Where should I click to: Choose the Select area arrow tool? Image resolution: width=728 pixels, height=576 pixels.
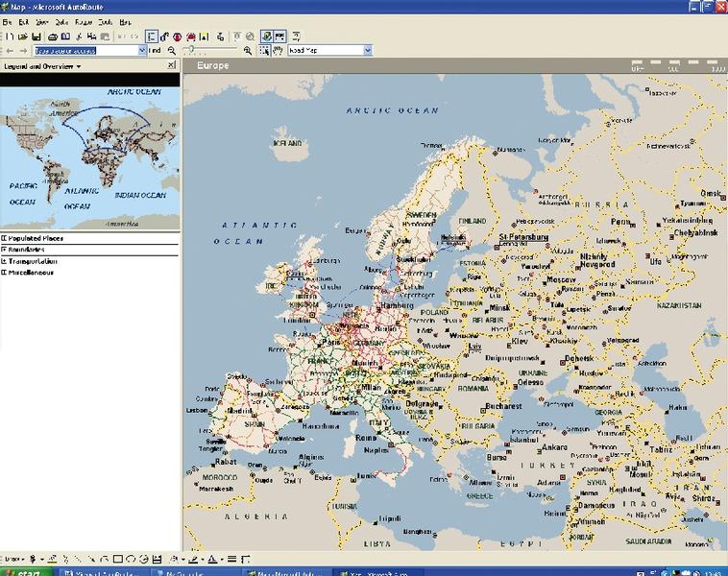click(264, 51)
